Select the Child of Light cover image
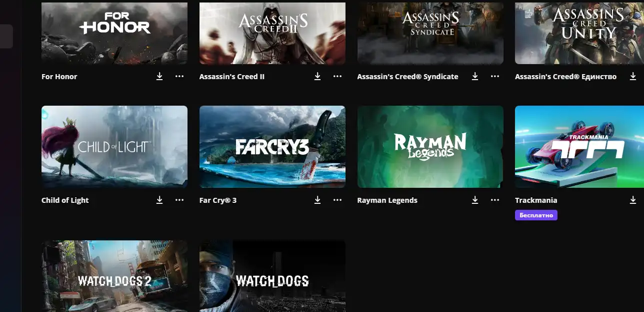The width and height of the screenshot is (644, 312). 114,147
